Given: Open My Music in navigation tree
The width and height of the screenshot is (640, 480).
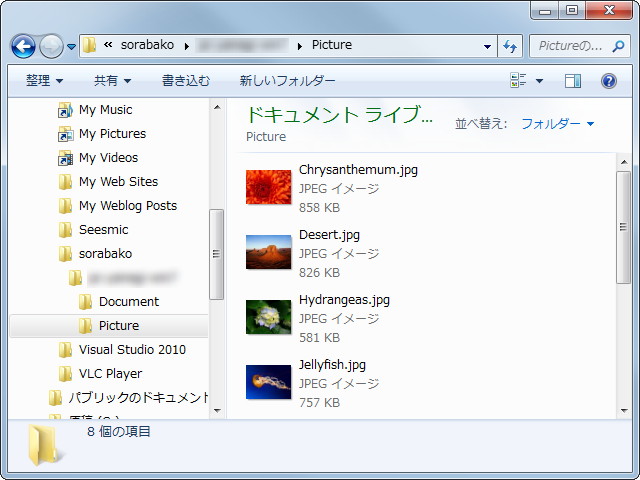Looking at the screenshot, I should pyautogui.click(x=105, y=110).
